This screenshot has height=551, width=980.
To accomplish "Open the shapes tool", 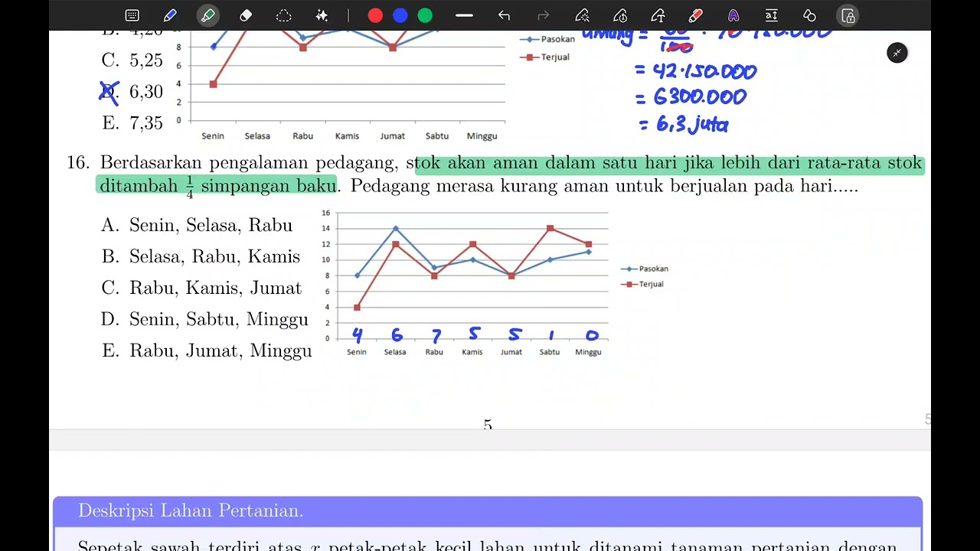I will coord(809,15).
